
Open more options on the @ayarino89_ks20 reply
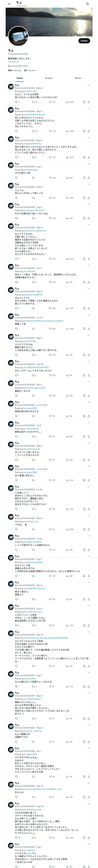(89, 204)
